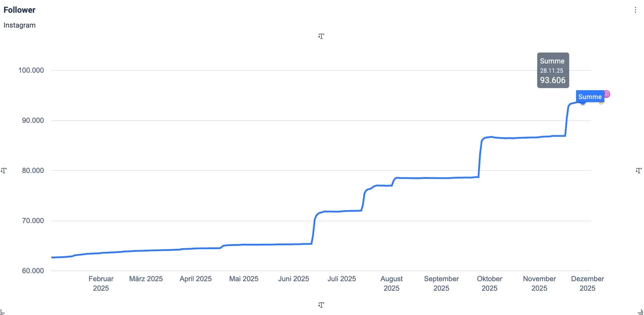Click the pencil edit icon near Summe label
The image size is (644, 315).
602,103
